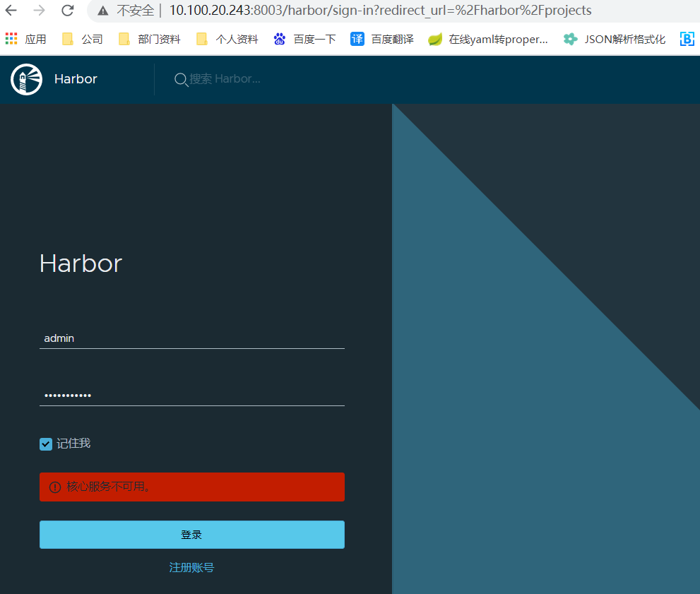This screenshot has height=594, width=700.
Task: Reload the page with refresh icon
Action: click(x=67, y=10)
